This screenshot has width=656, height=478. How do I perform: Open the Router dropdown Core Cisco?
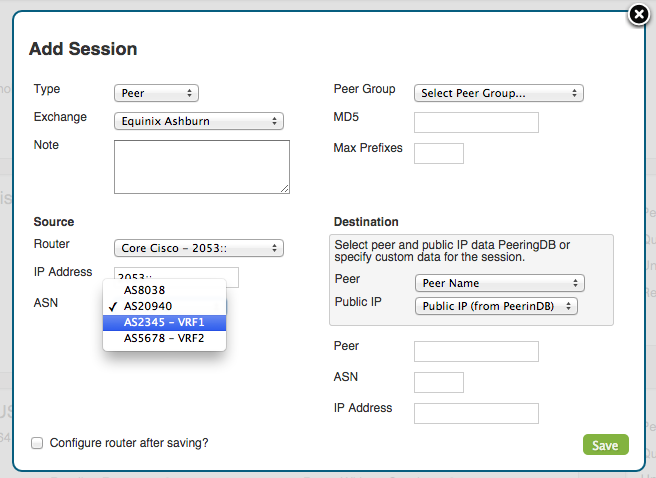199,248
